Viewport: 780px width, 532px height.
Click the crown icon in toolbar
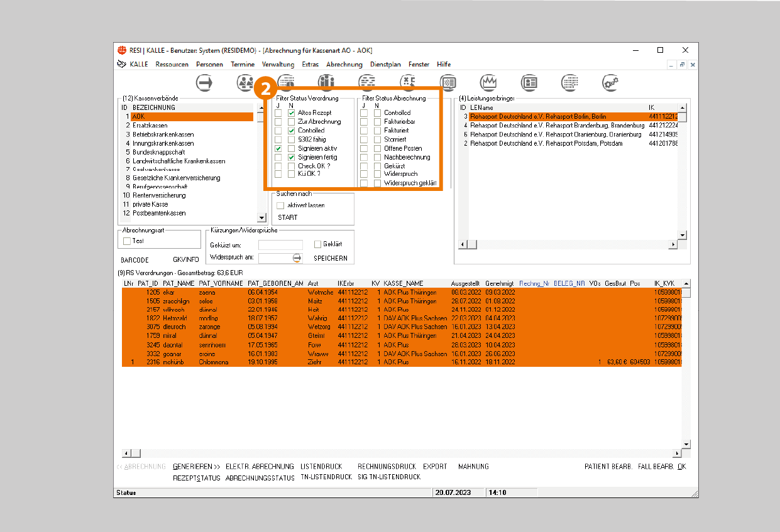pos(489,82)
